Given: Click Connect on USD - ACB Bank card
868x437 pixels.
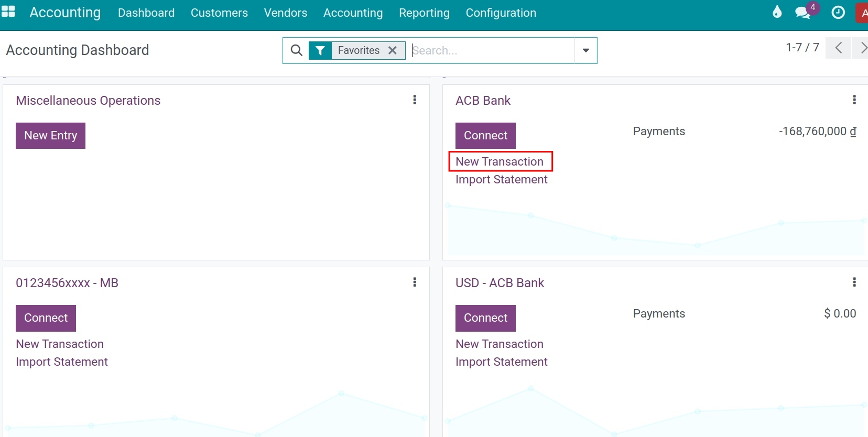Looking at the screenshot, I should pos(485,318).
